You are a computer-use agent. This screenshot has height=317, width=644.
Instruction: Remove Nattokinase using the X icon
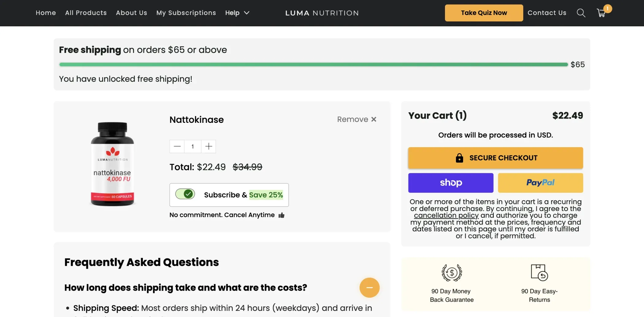point(374,119)
